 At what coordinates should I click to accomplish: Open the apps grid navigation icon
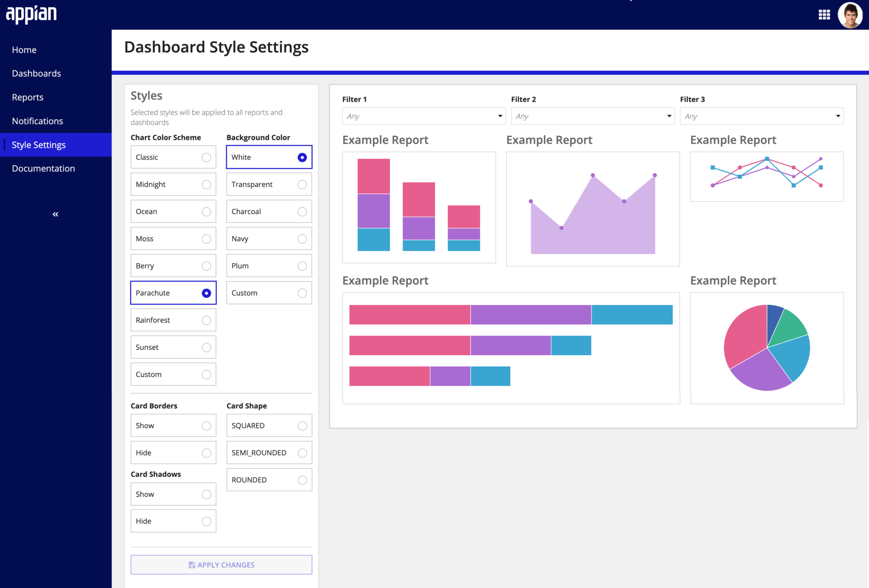click(x=824, y=15)
